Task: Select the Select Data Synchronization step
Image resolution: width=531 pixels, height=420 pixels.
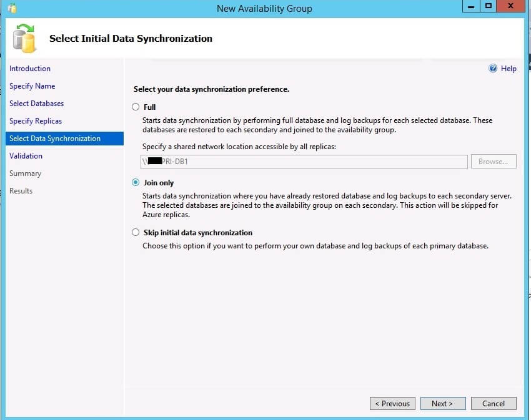Action: point(55,139)
